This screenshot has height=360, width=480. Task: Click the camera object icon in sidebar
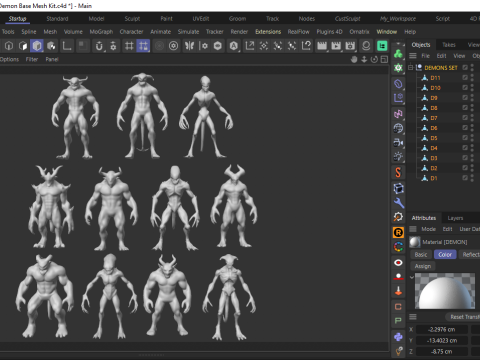[x=398, y=143]
